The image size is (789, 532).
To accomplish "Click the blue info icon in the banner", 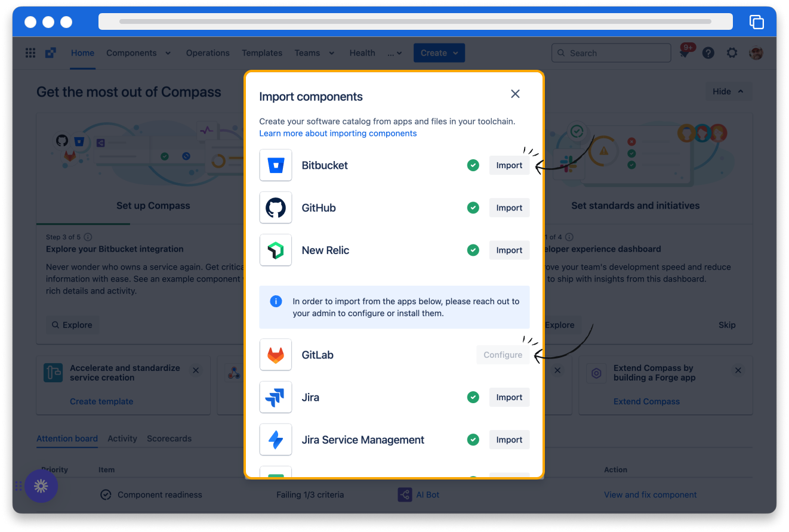I will click(276, 301).
